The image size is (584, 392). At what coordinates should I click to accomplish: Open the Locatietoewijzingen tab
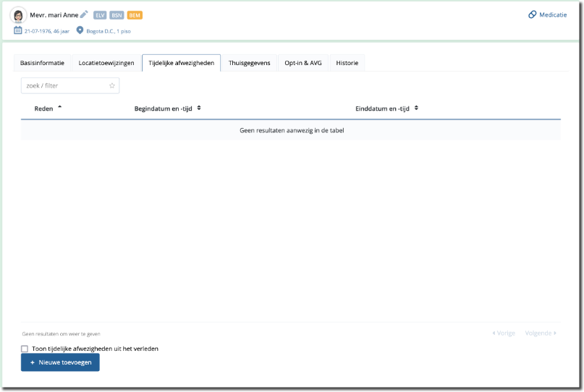point(106,63)
